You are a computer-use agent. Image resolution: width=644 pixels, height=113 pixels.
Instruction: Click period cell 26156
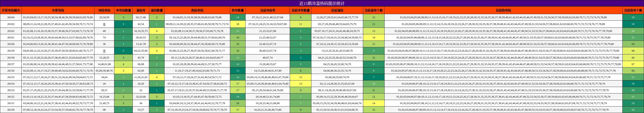click(x=11, y=71)
